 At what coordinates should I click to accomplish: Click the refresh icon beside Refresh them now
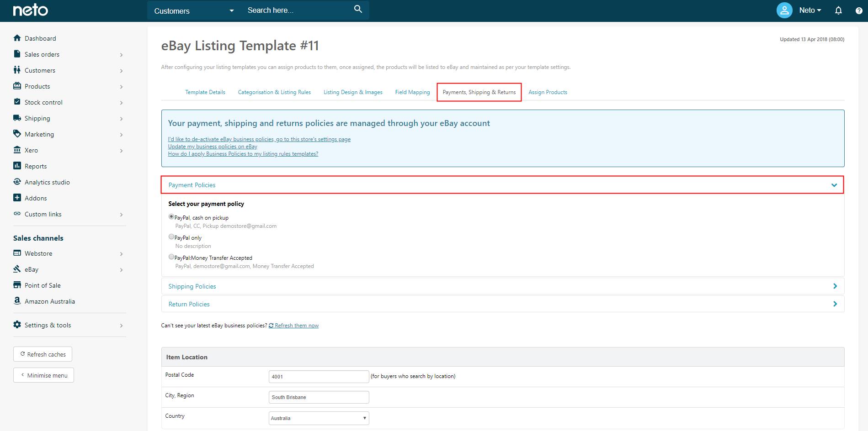(271, 326)
